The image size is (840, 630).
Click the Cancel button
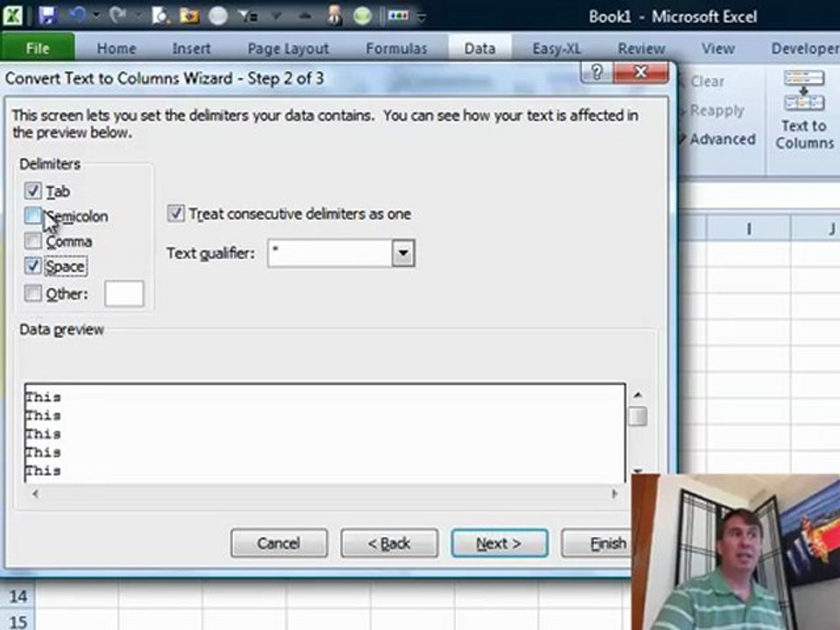(278, 543)
